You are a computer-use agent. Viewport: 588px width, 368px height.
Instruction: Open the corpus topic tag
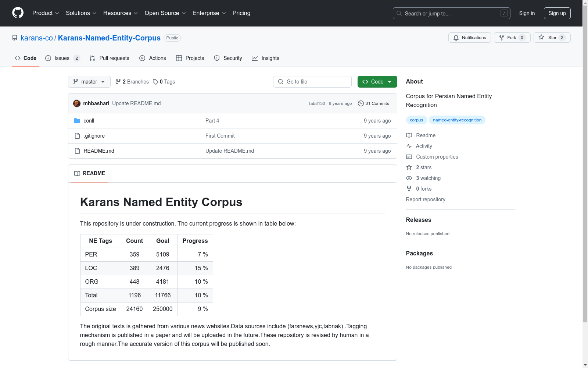(x=416, y=120)
